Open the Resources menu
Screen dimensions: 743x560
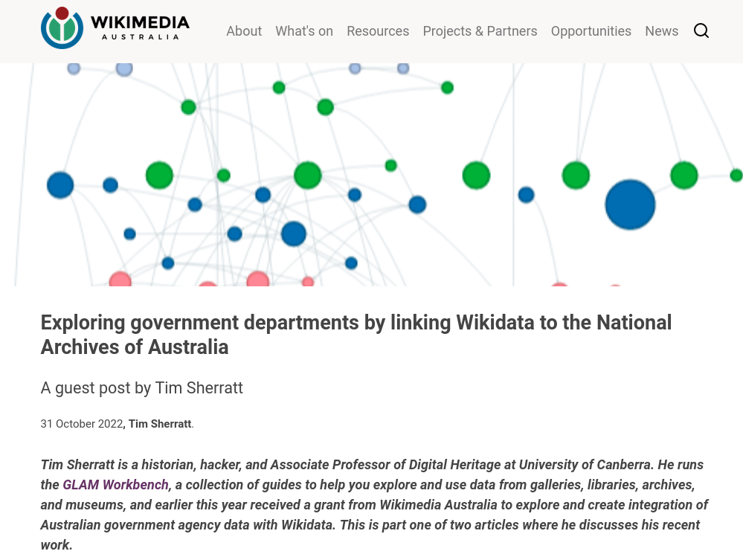378,30
